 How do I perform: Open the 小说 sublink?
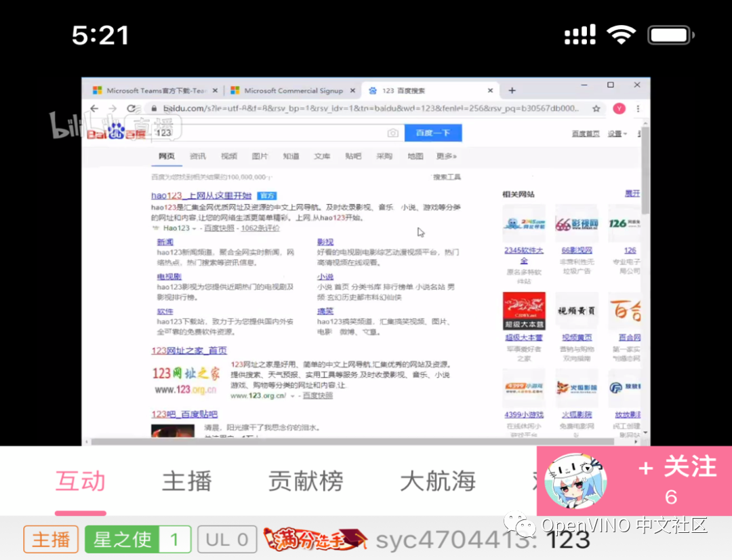pos(325,277)
